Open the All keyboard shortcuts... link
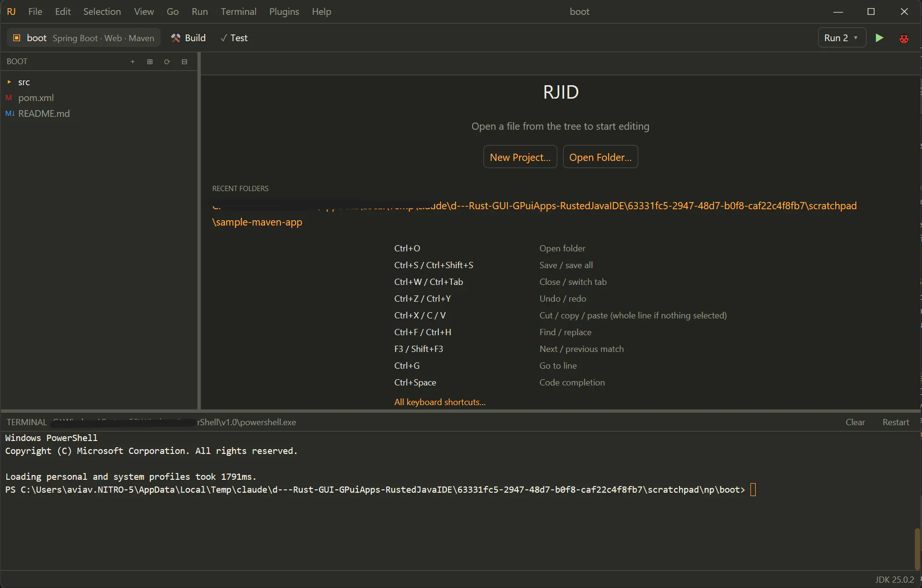Viewport: 922px width, 588px height. coord(440,402)
